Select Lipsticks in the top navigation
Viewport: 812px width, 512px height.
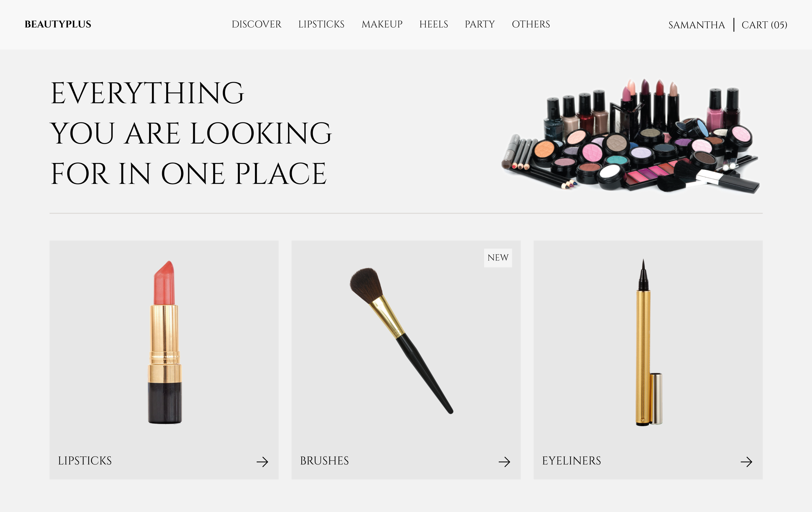[x=321, y=24]
